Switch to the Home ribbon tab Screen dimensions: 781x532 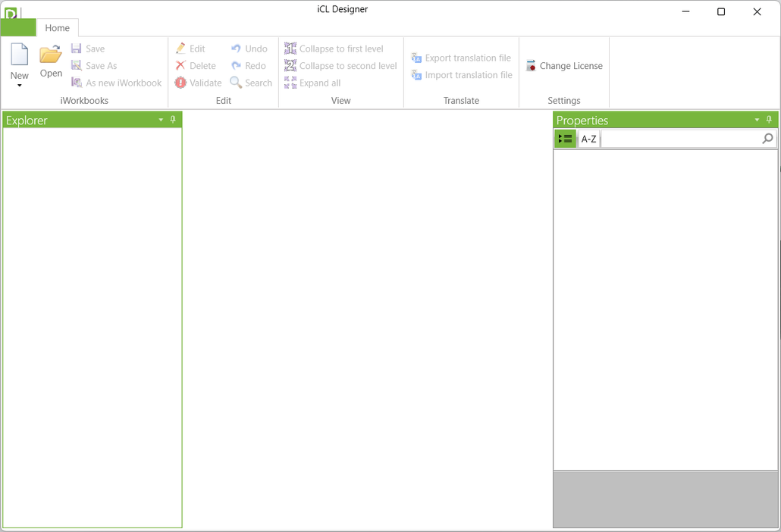(x=58, y=28)
